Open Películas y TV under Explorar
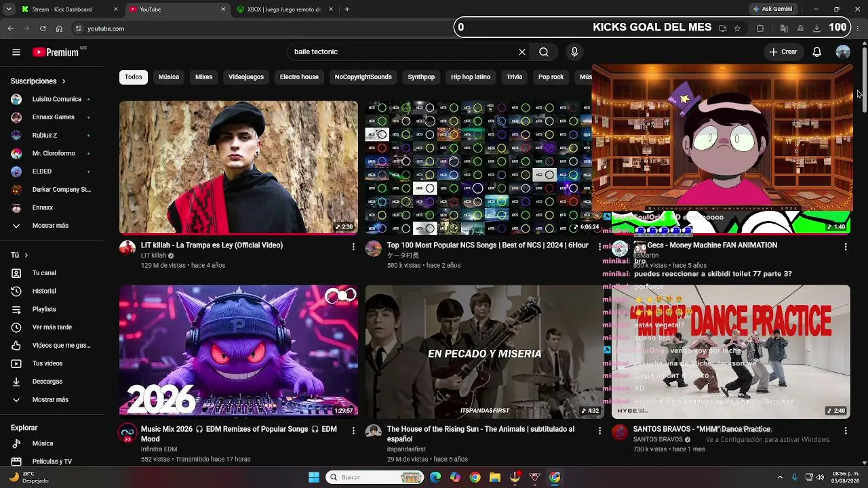This screenshot has width=868, height=488. 52,462
